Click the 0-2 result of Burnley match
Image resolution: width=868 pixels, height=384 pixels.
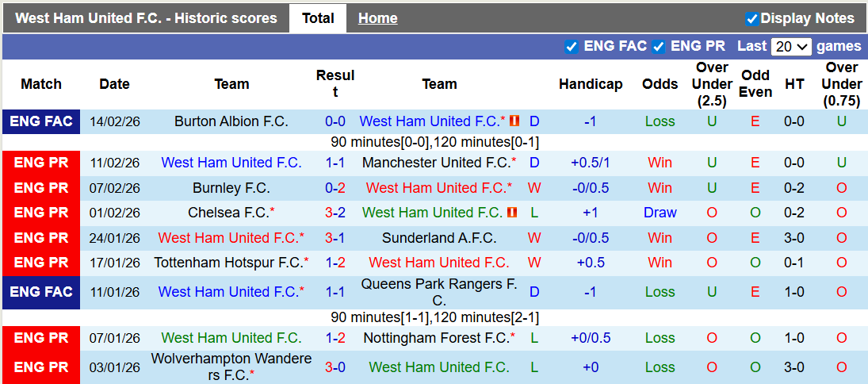point(335,188)
